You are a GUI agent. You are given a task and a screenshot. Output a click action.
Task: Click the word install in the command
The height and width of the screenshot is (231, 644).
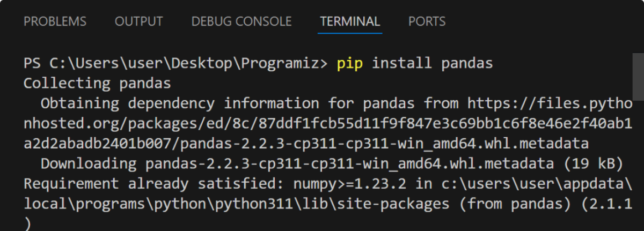402,63
